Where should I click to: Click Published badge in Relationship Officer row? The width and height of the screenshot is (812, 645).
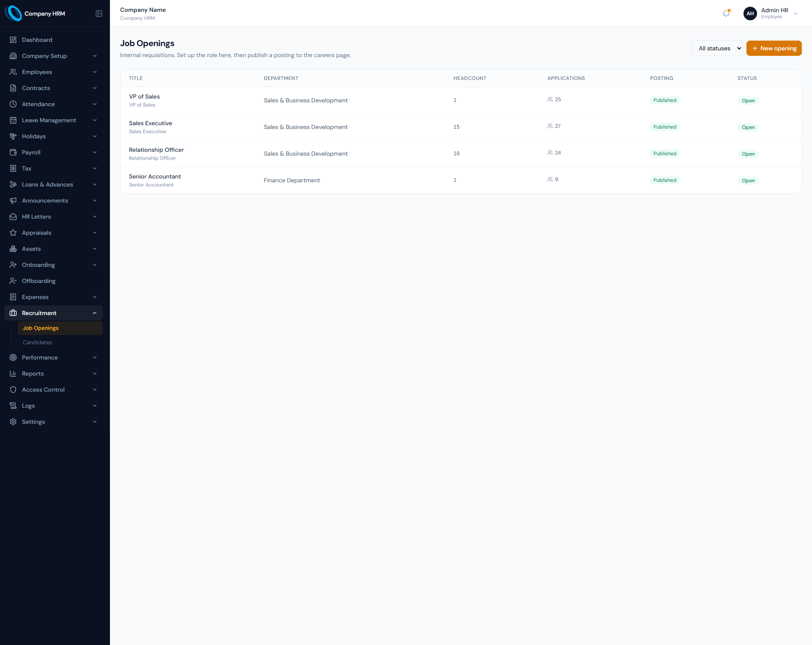665,154
